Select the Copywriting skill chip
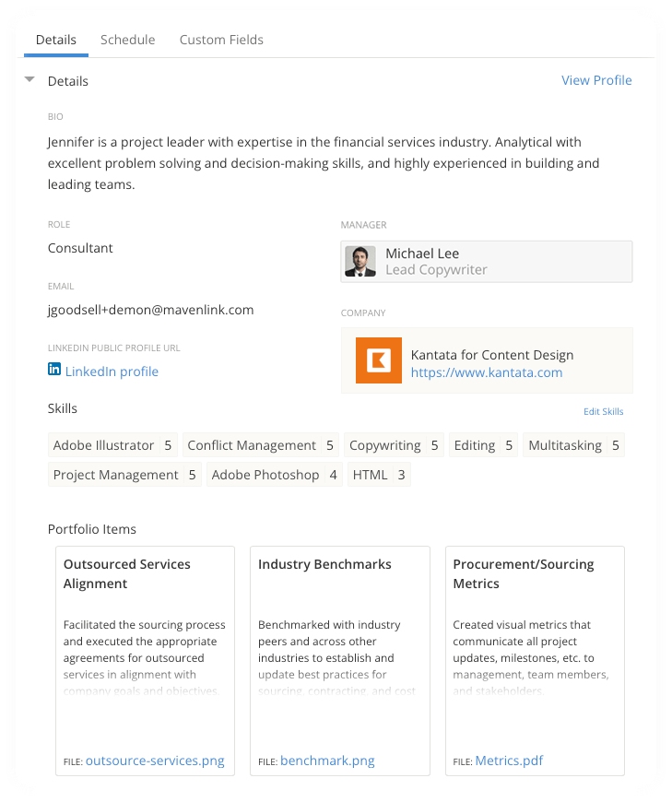Image resolution: width=672 pixels, height=802 pixels. click(394, 445)
